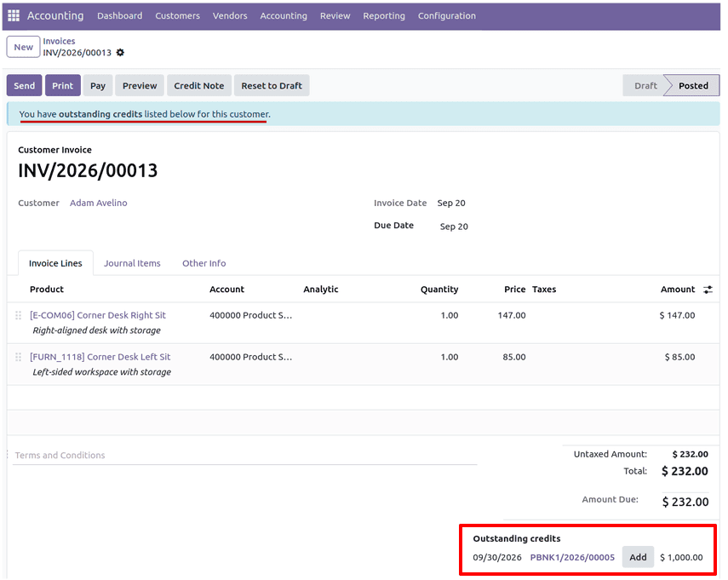Click the Preview button

point(140,85)
